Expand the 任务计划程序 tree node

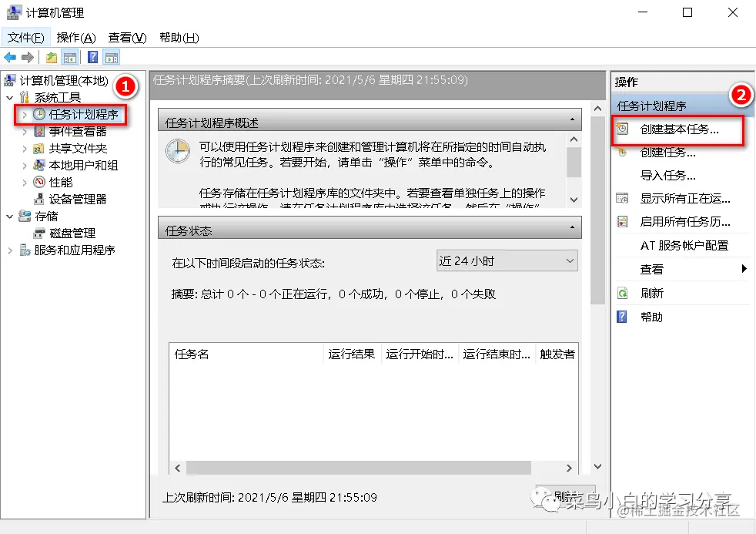[x=25, y=115]
